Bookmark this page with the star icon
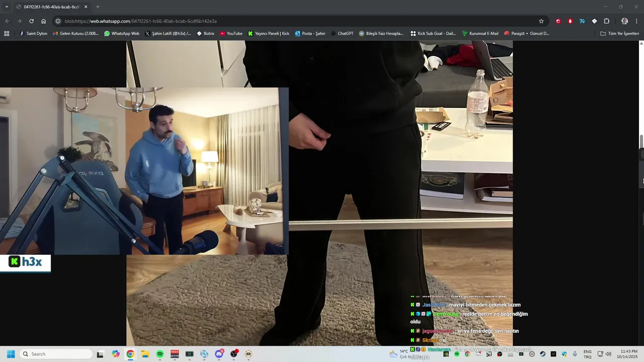 click(541, 21)
